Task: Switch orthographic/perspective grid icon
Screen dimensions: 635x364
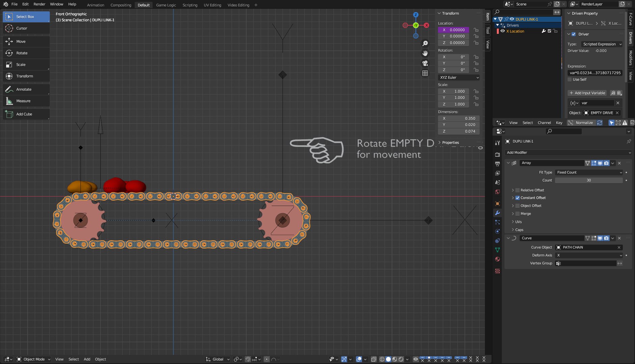Action: coord(425,73)
